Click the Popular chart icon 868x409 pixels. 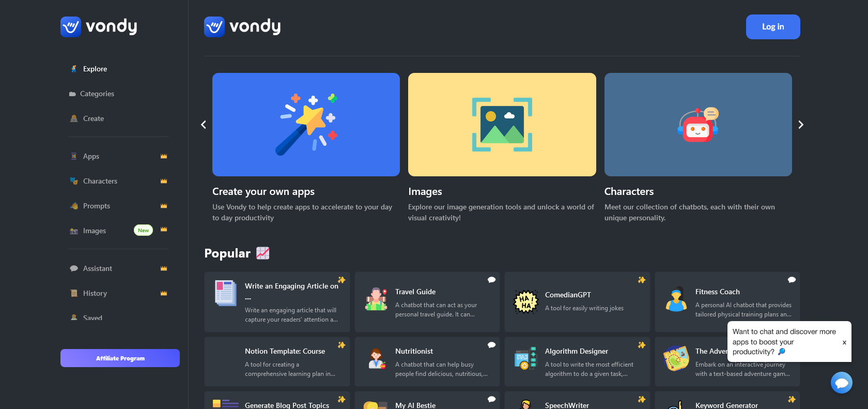click(x=263, y=253)
